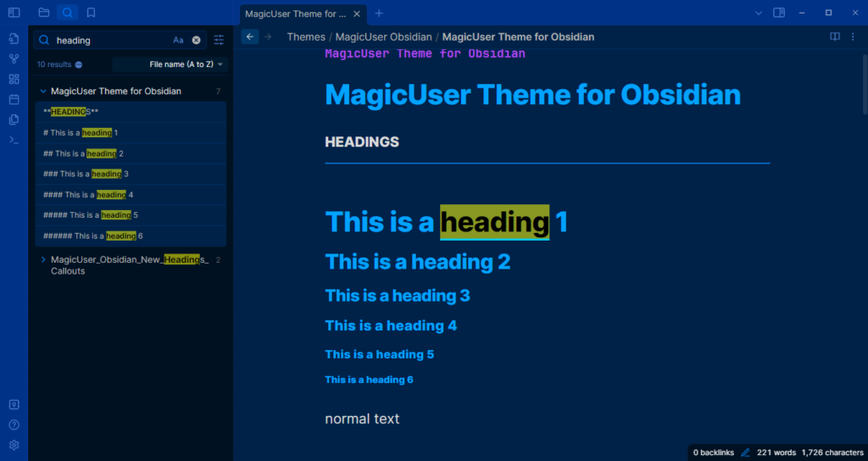Click 'This is a heading 3' in note
This screenshot has height=461, width=868.
click(398, 296)
